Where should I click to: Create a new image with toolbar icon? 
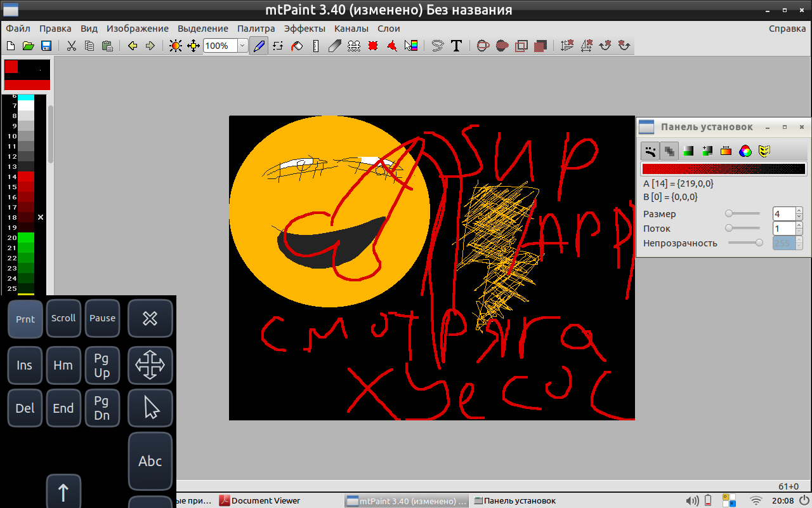point(10,46)
